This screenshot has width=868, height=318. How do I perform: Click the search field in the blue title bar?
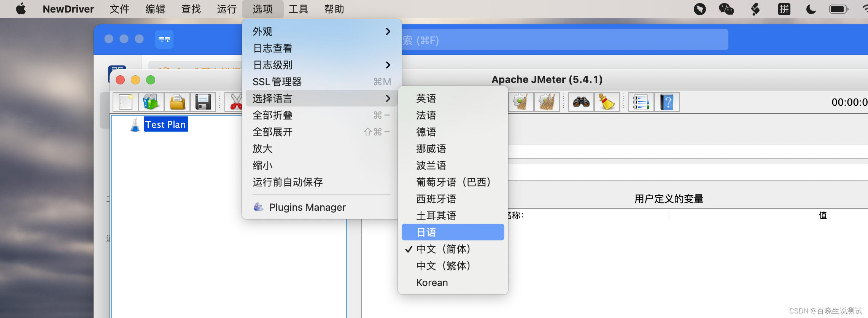click(x=564, y=40)
